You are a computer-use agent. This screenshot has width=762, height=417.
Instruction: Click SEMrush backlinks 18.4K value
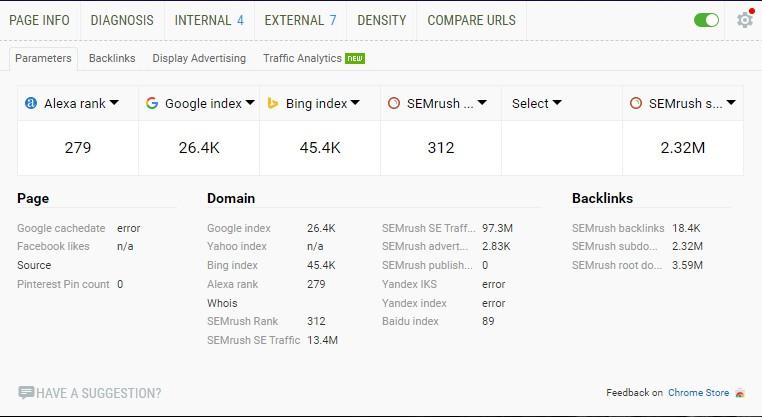(686, 228)
